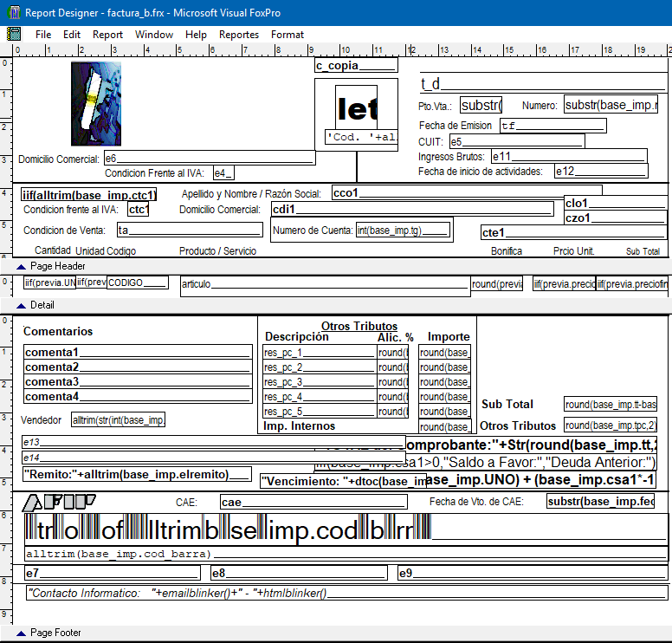Viewport: 672px width, 643px height.
Task: Select the Comentarios label
Action: click(x=58, y=331)
